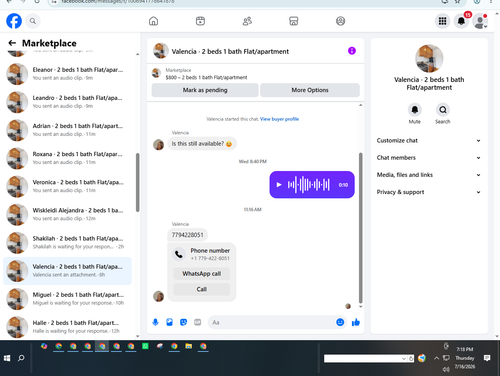Open Adrian's apartment conversation
The width and height of the screenshot is (500, 376).
67,130
